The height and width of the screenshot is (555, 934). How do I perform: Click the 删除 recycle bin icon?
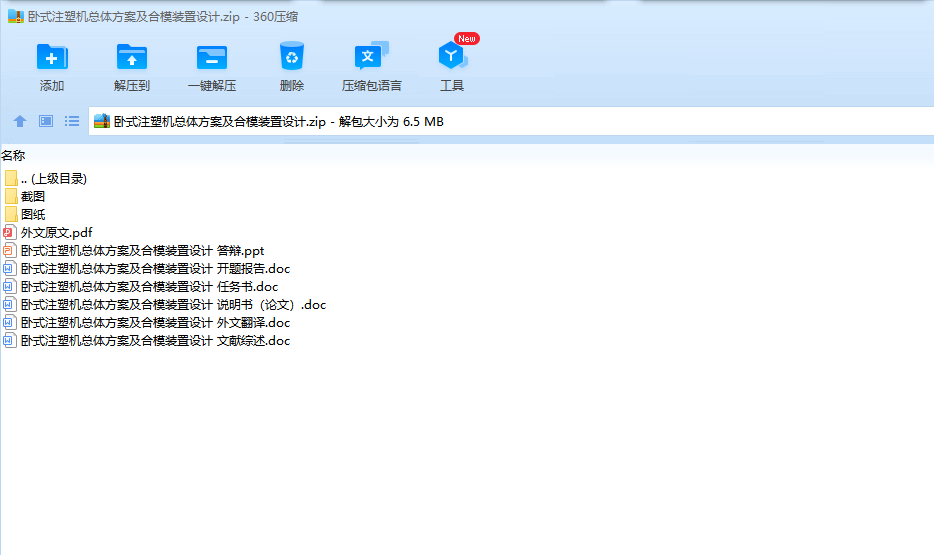coord(292,57)
